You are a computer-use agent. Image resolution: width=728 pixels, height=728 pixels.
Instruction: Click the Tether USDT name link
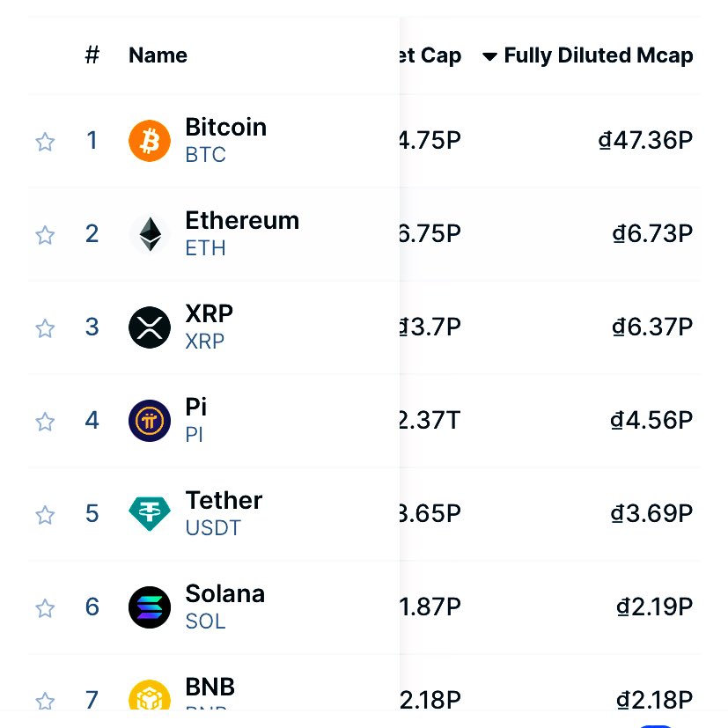coord(224,513)
